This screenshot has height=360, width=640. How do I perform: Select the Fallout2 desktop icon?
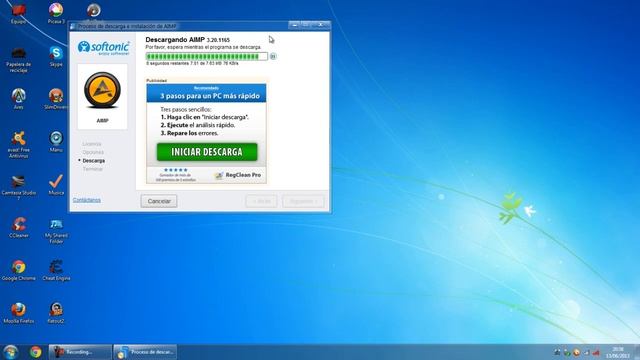pos(56,313)
